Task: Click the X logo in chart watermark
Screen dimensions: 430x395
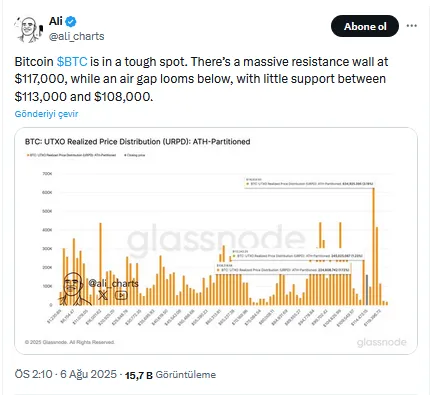Action: pyautogui.click(x=103, y=295)
